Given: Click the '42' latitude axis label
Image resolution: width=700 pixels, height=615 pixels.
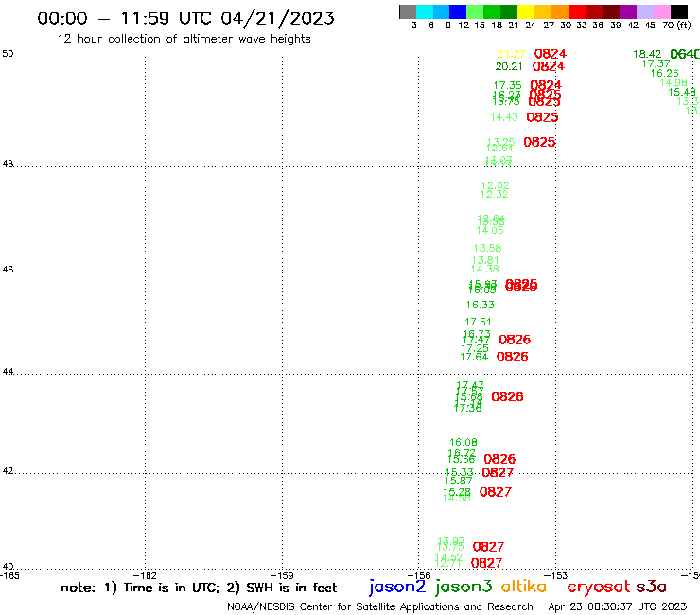Looking at the screenshot, I should tap(8, 471).
